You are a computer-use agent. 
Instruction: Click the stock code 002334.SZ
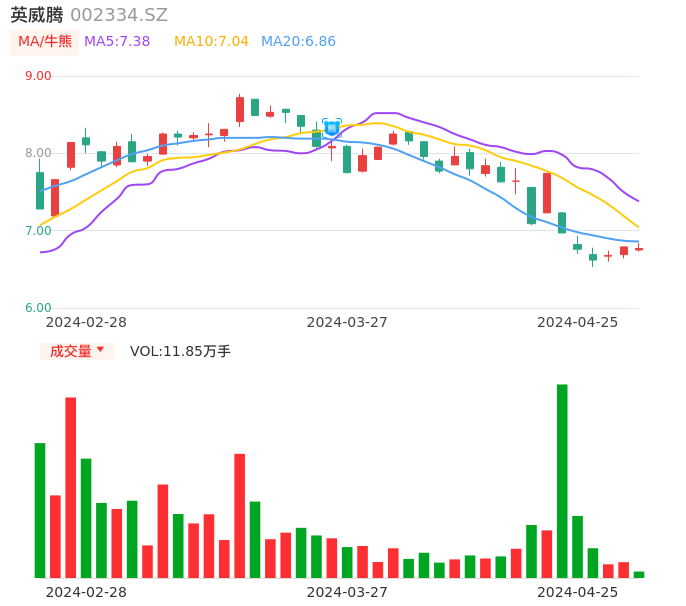119,15
